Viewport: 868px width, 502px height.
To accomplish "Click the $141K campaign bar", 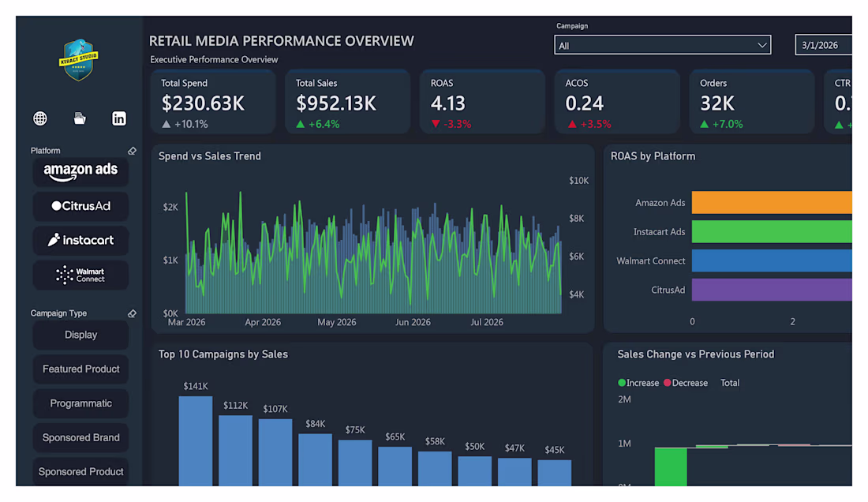I will [196, 441].
